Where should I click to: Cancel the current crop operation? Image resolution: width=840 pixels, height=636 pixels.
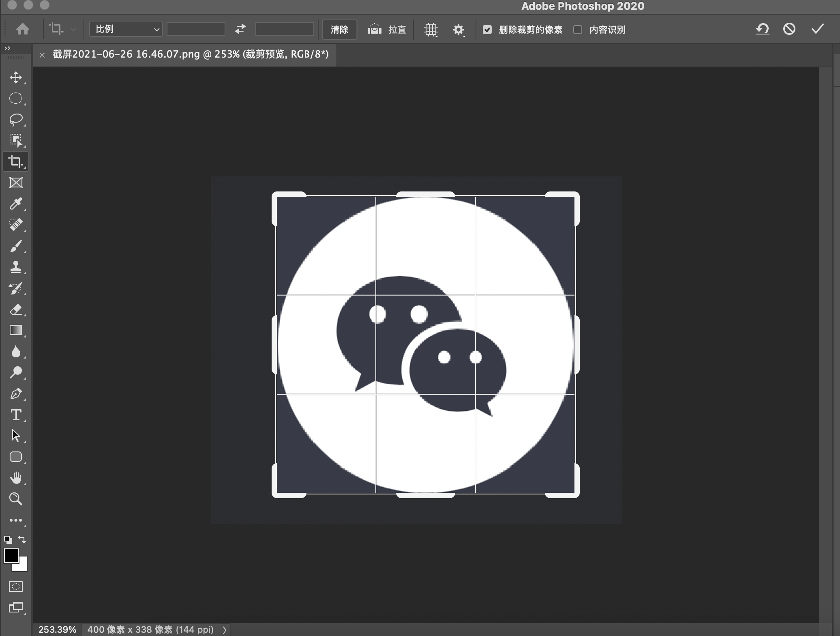(789, 29)
